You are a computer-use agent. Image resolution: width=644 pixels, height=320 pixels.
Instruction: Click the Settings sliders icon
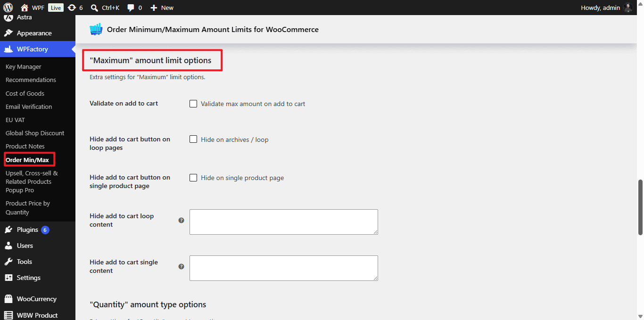click(8, 278)
